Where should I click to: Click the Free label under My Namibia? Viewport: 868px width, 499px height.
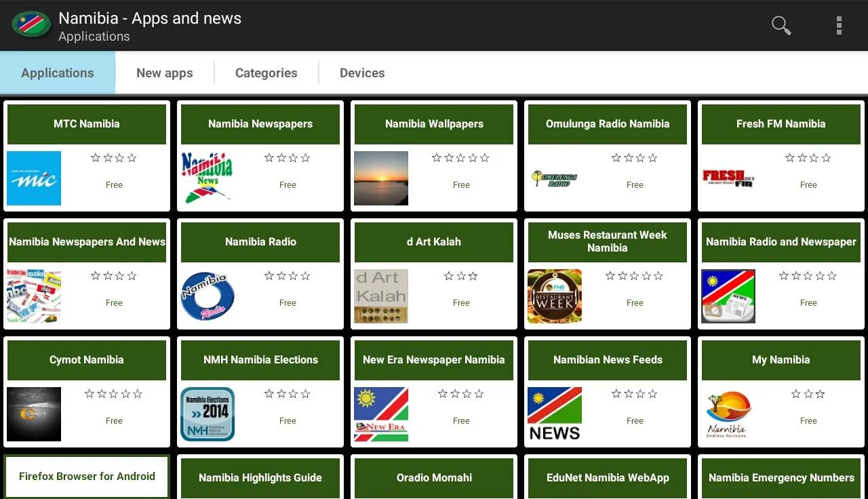(x=808, y=420)
